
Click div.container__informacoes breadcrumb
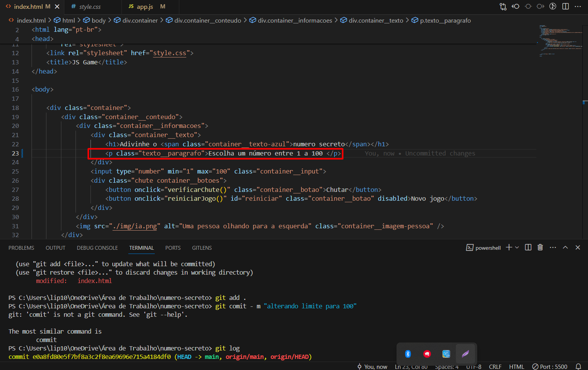[x=291, y=20]
